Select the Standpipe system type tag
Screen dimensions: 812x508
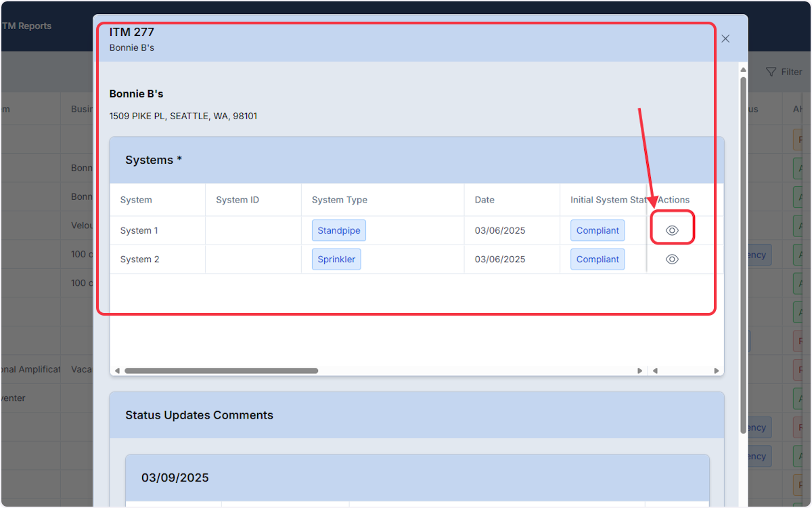pos(339,230)
